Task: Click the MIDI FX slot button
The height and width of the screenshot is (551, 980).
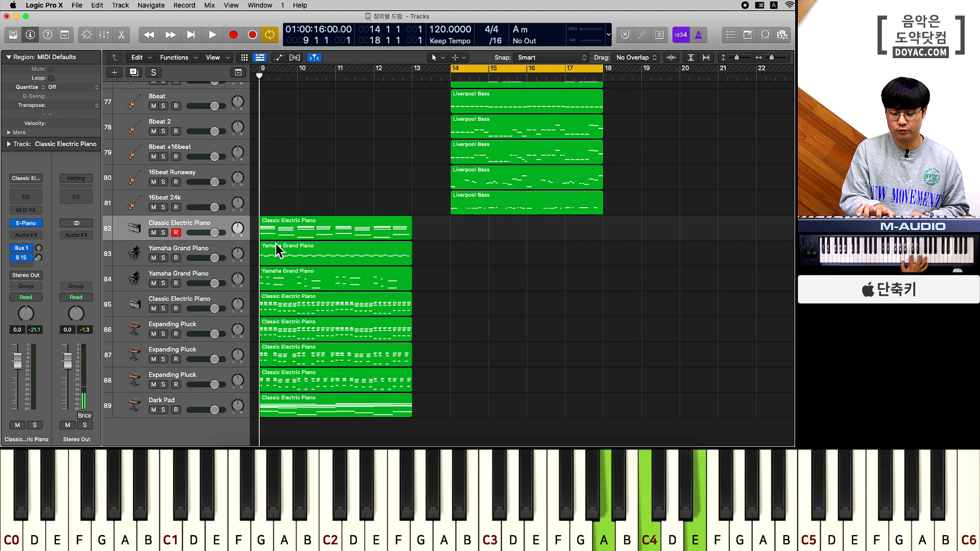Action: click(26, 210)
